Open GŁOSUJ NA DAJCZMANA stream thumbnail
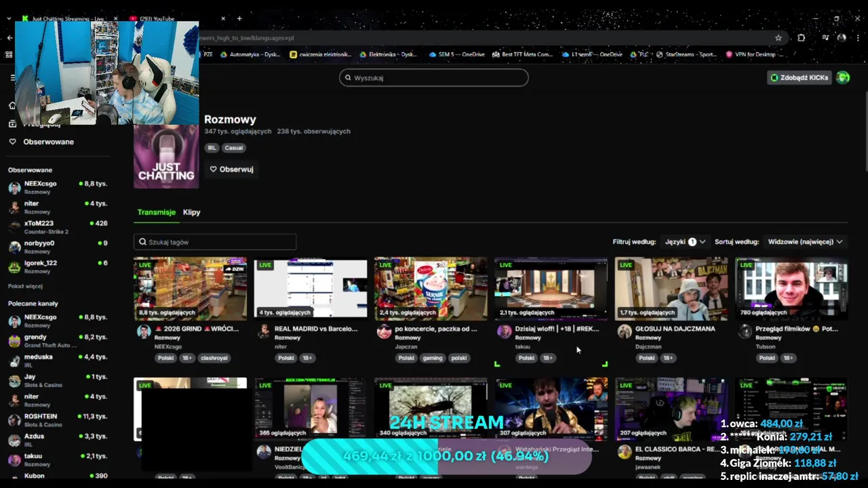This screenshot has height=488, width=868. (671, 288)
